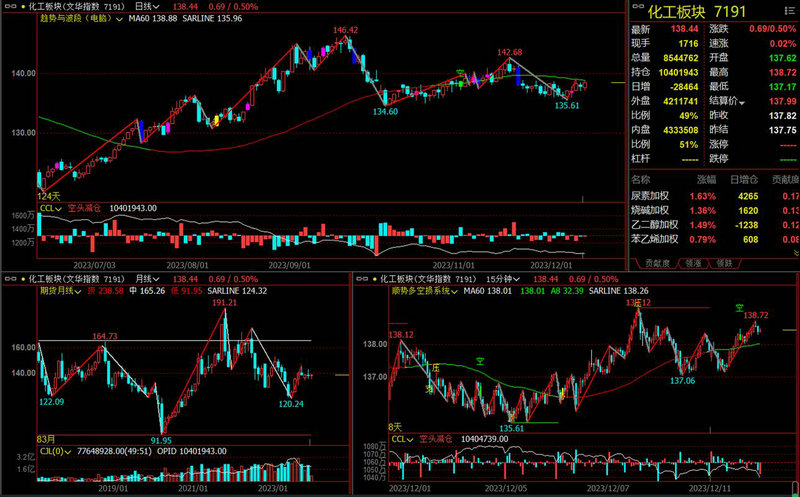This screenshot has height=497, width=800.
Task: Open the 趋势与波段（电脑） indicator dropdown
Action: (x=81, y=18)
